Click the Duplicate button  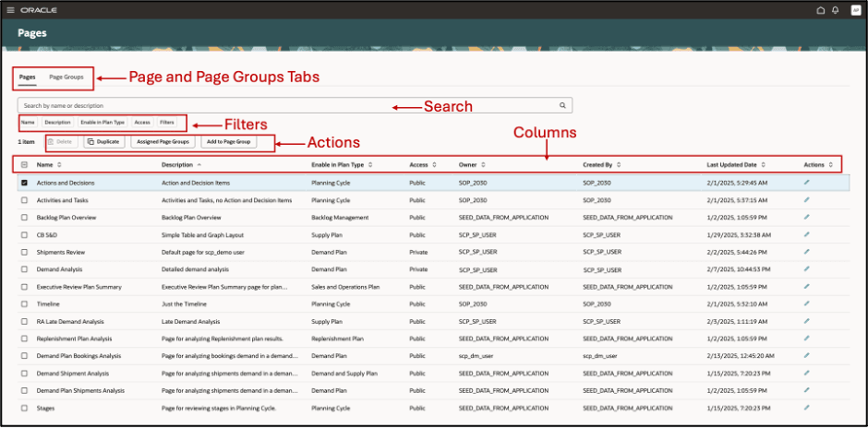pyautogui.click(x=104, y=142)
